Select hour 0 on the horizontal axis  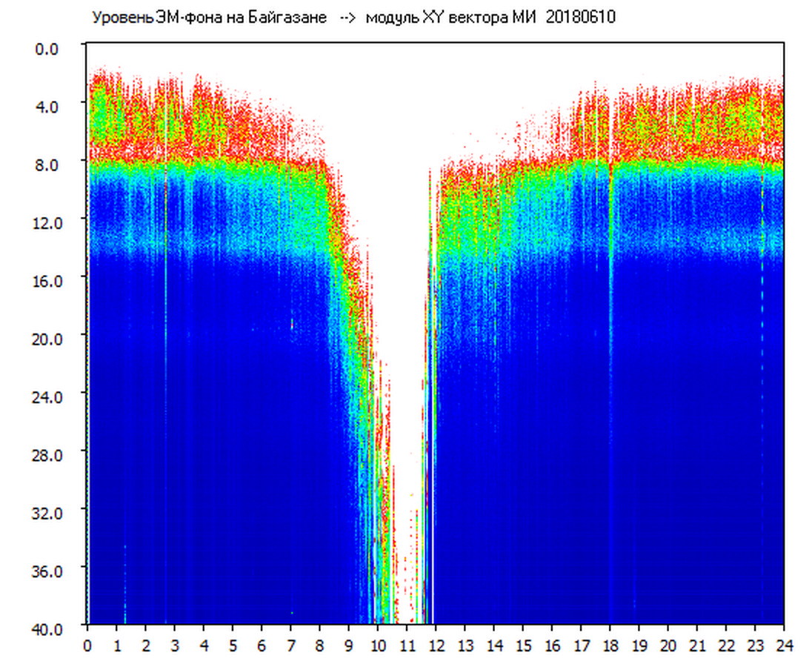coord(87,646)
